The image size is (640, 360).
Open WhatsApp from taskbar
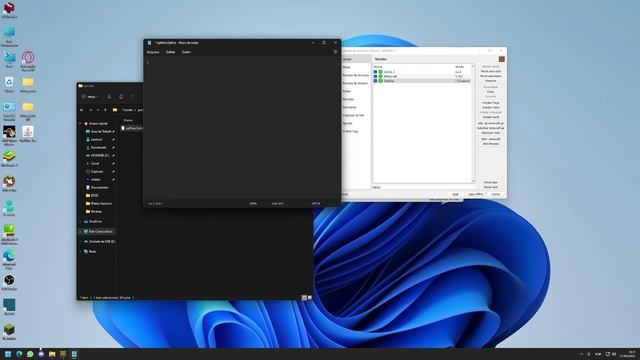click(x=30, y=354)
